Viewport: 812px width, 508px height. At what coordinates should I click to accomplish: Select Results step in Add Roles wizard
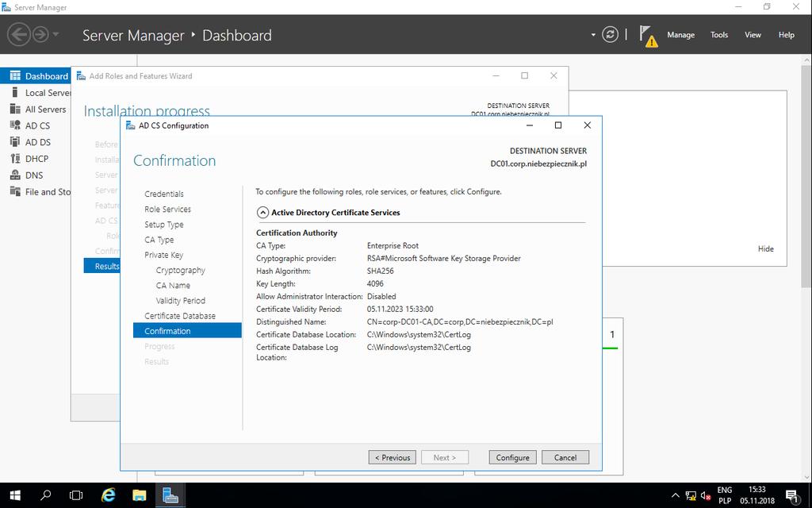click(x=102, y=266)
